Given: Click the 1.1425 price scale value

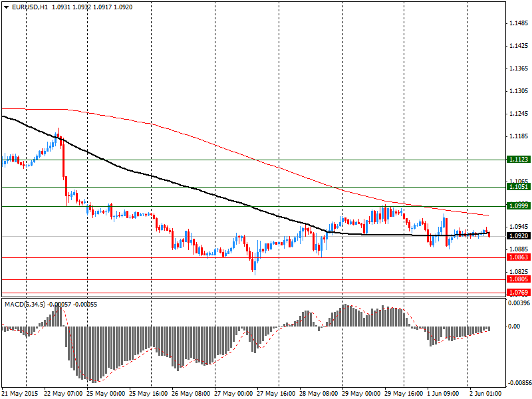Looking at the screenshot, I should [x=519, y=46].
